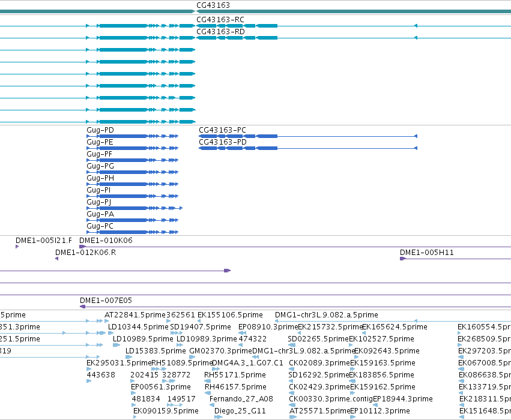The image size is (511, 420).
Task: Select the CK02089.3prime EST label
Action: (319, 362)
